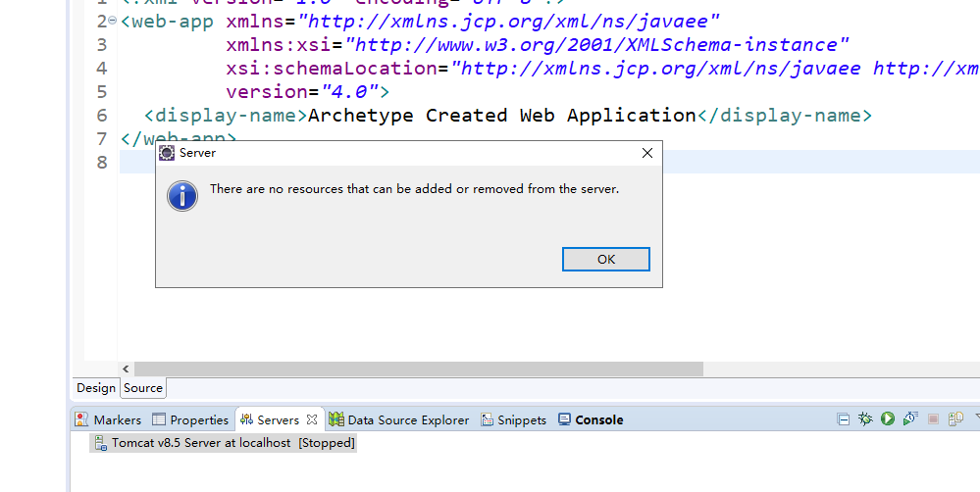Click the red Stop server icon
The image size is (980, 492).
click(x=933, y=418)
